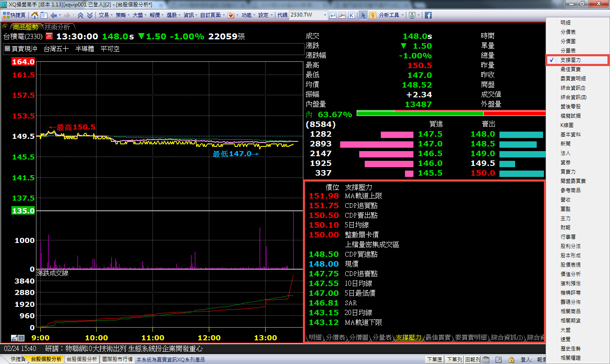Image resolution: width=610 pixels, height=364 pixels.
Task: Click the round expander left of 商品盤勢
Action: click(5, 27)
